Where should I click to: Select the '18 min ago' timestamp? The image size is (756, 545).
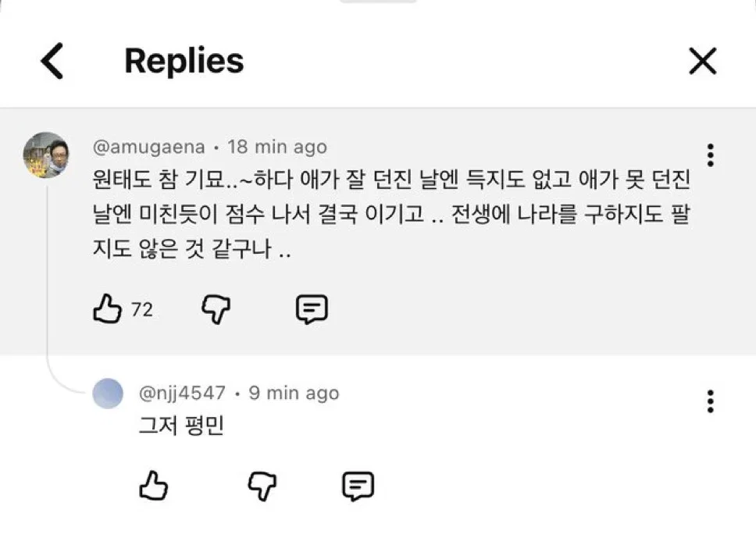coord(277,147)
